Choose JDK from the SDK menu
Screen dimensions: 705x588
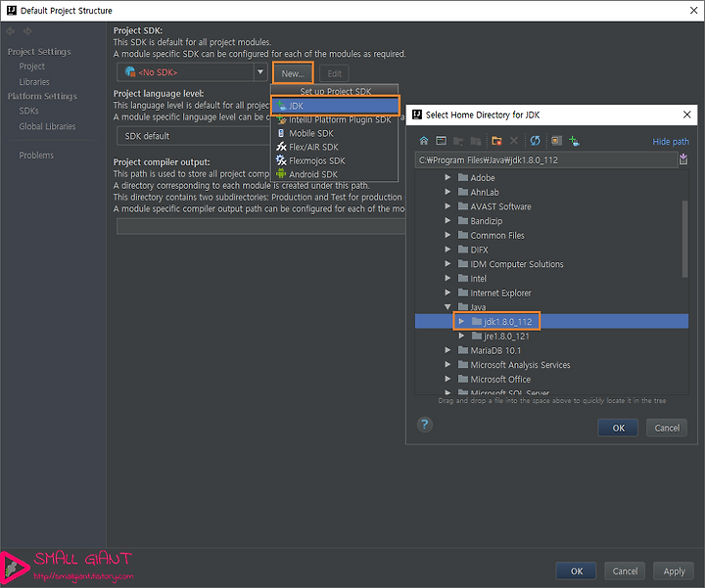[335, 106]
